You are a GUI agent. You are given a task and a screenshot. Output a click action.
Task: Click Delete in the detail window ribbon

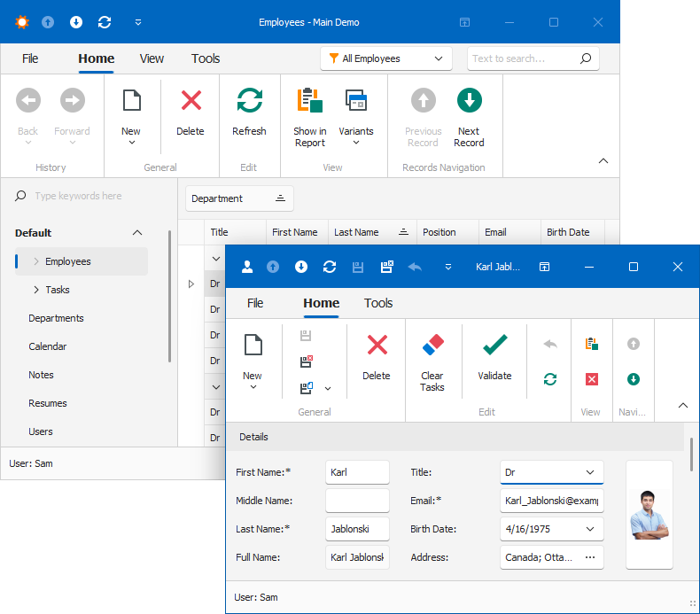(x=377, y=361)
